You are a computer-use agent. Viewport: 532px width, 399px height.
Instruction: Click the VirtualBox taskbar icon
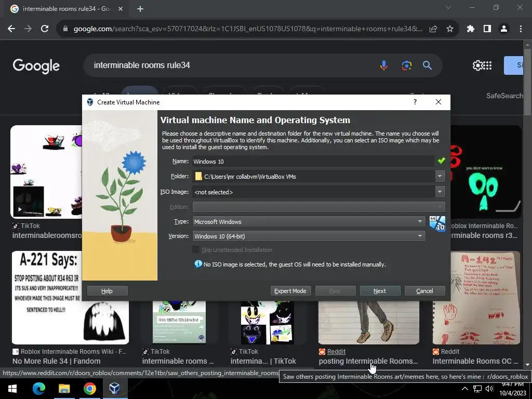115,389
